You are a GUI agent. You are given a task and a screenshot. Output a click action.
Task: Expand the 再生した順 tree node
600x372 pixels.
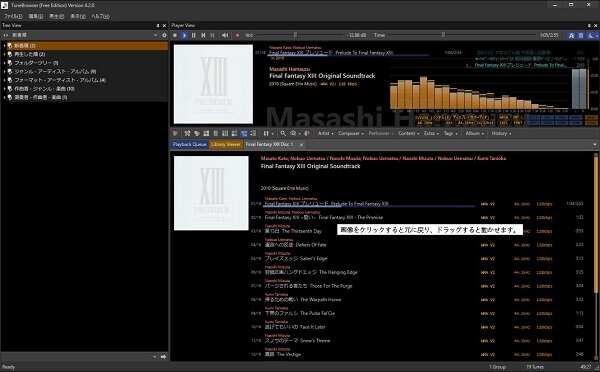tap(4, 54)
